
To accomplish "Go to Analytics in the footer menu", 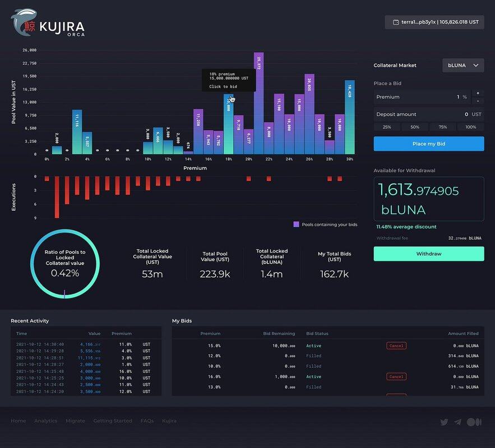I will coord(45,421).
